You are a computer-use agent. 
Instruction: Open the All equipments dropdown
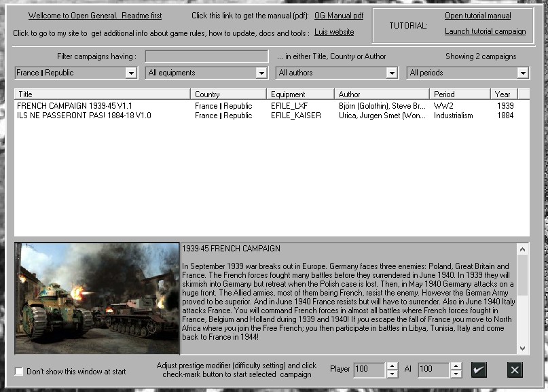tap(206, 73)
